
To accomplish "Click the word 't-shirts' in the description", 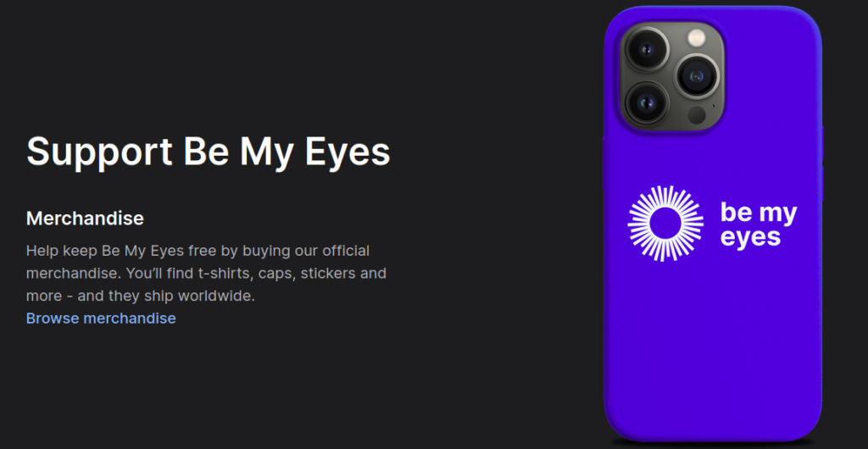I will [x=225, y=273].
